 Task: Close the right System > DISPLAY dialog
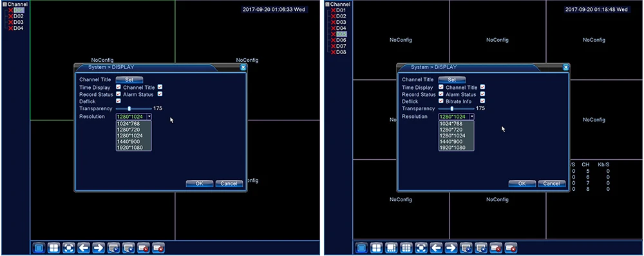pyautogui.click(x=566, y=67)
